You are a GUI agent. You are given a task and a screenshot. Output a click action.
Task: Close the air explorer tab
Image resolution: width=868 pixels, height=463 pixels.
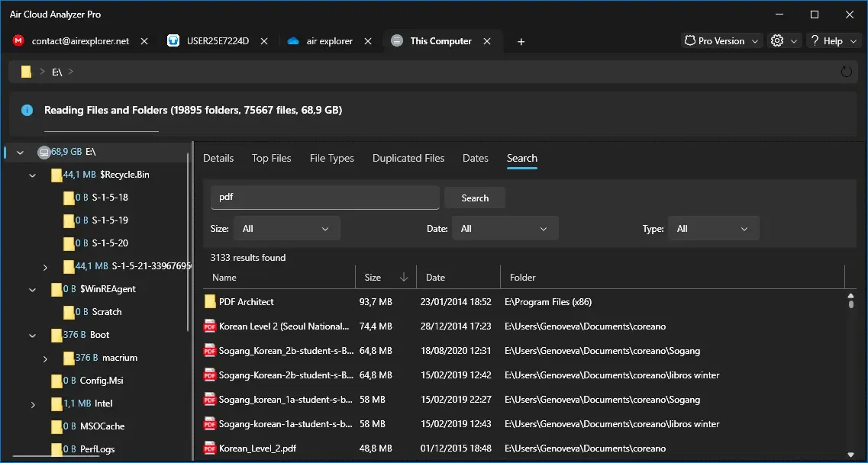coord(367,41)
